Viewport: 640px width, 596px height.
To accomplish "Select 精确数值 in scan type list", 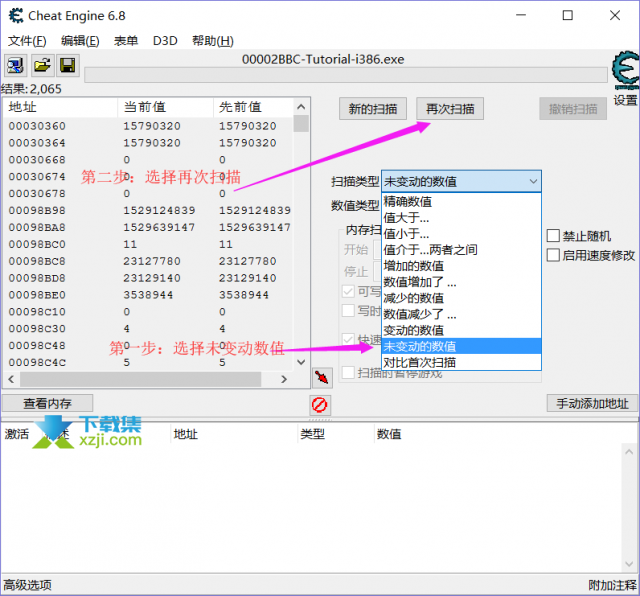I will pyautogui.click(x=461, y=201).
